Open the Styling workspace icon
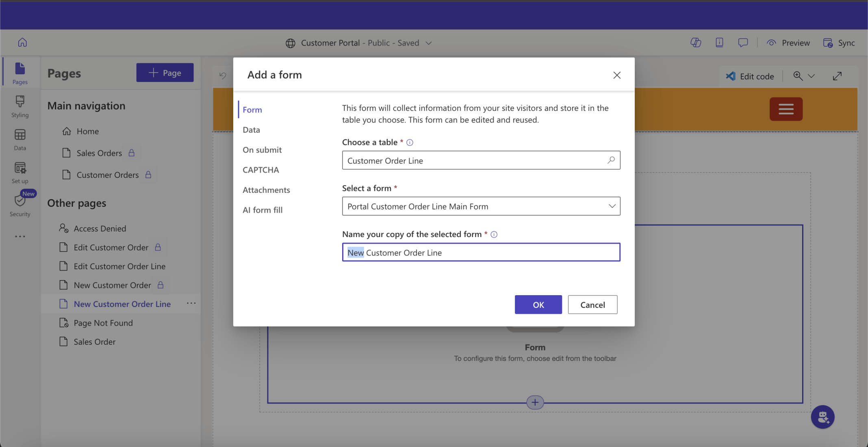The image size is (868, 447). coord(20,106)
